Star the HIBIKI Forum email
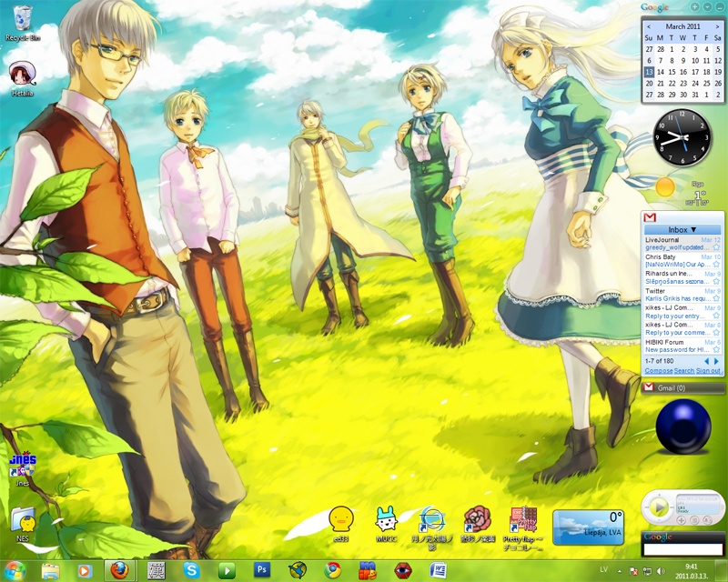This screenshot has width=728, height=582. [716, 350]
